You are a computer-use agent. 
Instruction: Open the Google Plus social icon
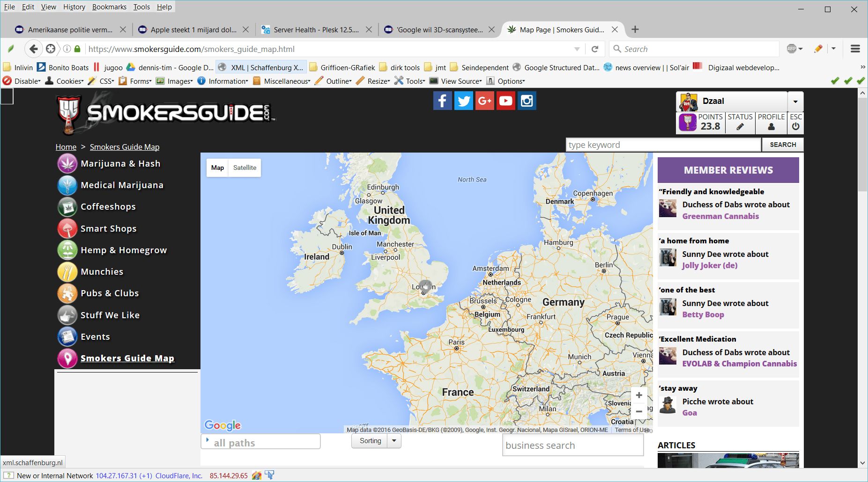[485, 101]
